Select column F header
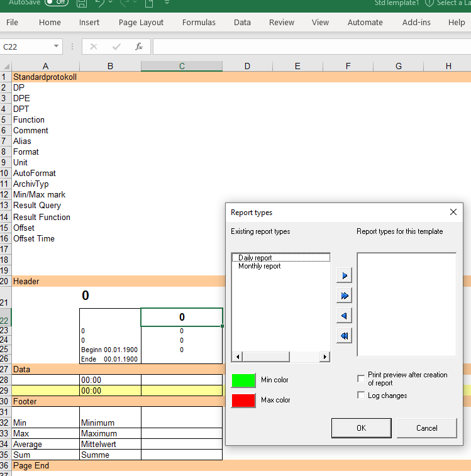The width and height of the screenshot is (471, 476). point(348,66)
